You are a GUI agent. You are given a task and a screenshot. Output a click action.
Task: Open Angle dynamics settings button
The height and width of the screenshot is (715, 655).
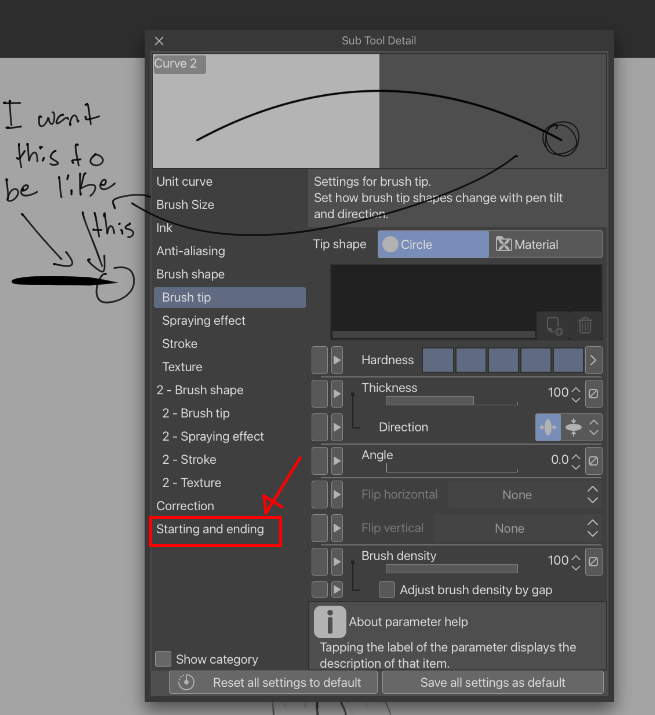(x=593, y=461)
